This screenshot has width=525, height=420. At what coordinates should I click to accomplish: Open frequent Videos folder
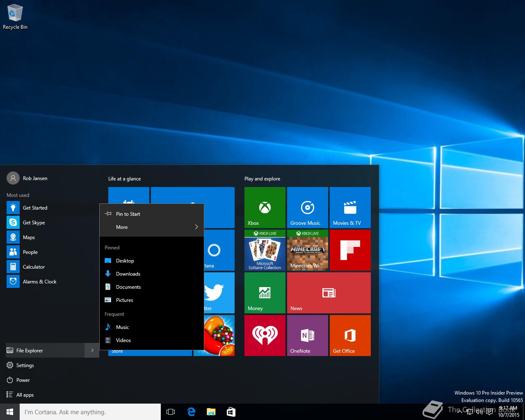(x=152, y=340)
